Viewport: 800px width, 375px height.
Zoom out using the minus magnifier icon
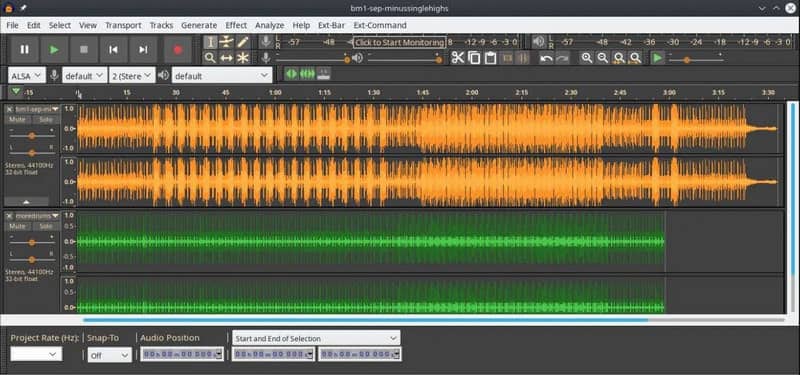pyautogui.click(x=603, y=58)
